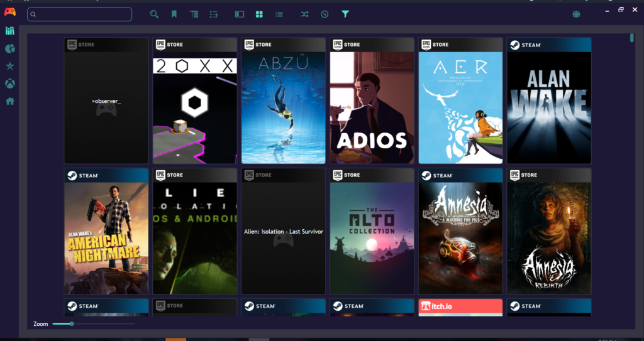The width and height of the screenshot is (644, 341).
Task: Click Epic Store banner on ADIOS card
Action: 372,45
